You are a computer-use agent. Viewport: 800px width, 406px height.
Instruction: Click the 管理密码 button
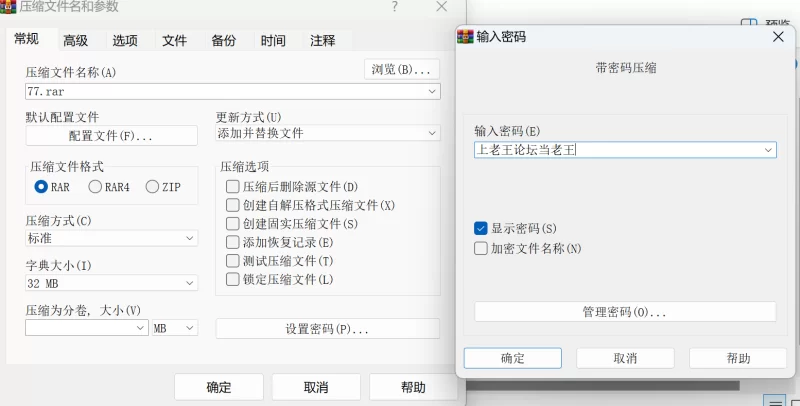pos(625,312)
